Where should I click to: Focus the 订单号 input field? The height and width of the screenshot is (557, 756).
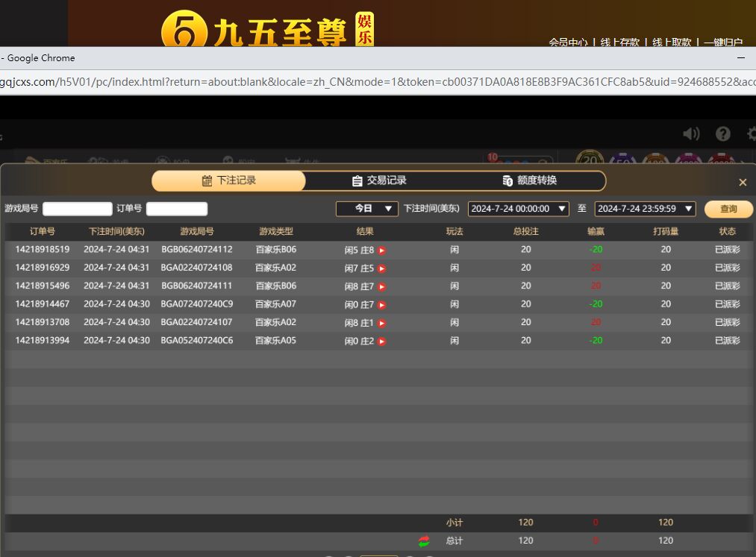pyautogui.click(x=176, y=209)
